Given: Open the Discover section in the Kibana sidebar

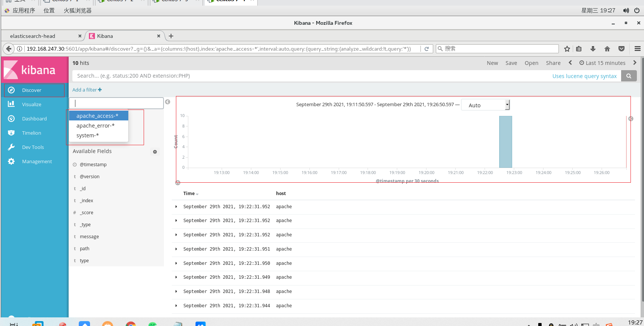Looking at the screenshot, I should point(35,90).
